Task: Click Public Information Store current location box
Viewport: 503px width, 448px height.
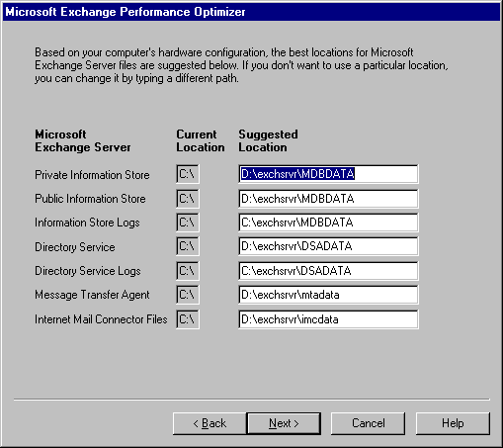Action: click(x=188, y=199)
